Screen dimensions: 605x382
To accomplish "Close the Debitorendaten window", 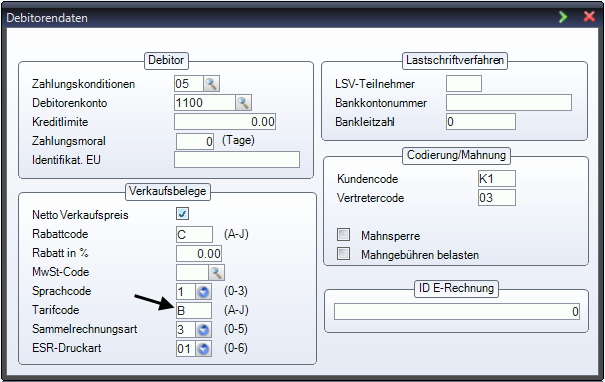I will point(589,17).
